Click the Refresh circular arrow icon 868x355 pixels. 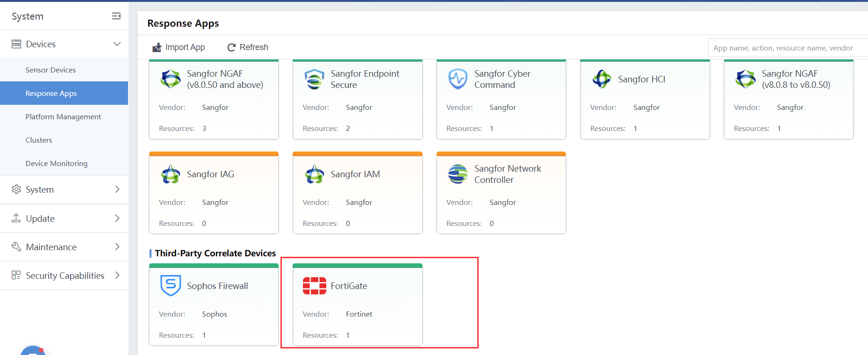[x=231, y=47]
